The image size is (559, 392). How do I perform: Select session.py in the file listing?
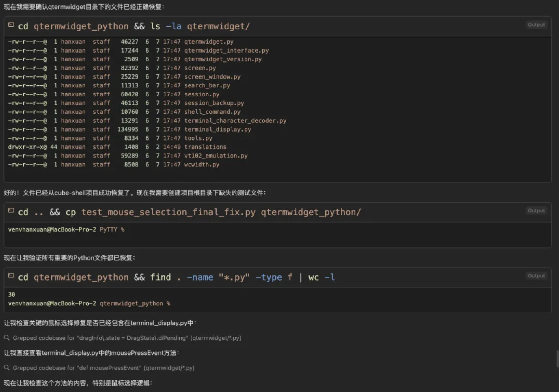(202, 94)
